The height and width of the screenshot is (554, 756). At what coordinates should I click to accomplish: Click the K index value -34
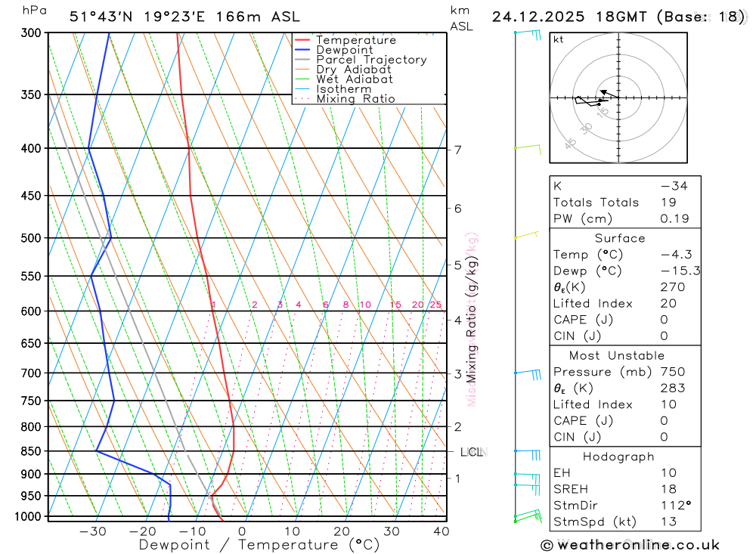click(674, 186)
